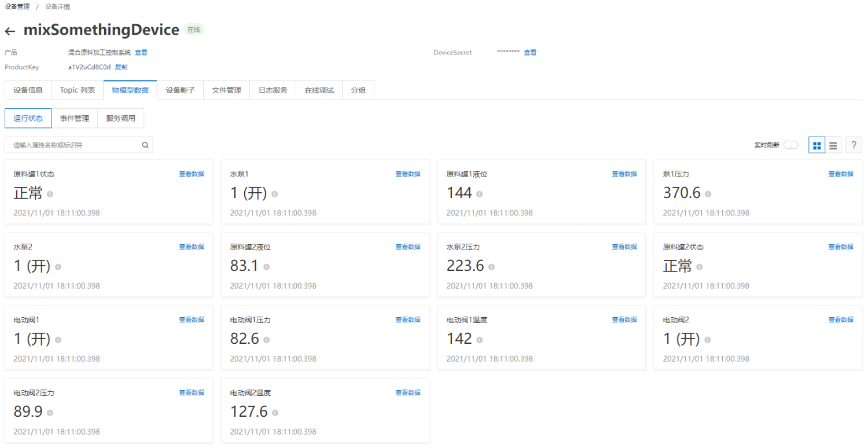Image resolution: width=868 pixels, height=448 pixels.
Task: Open 查看数据 for 电动阀2
Action: click(x=841, y=320)
